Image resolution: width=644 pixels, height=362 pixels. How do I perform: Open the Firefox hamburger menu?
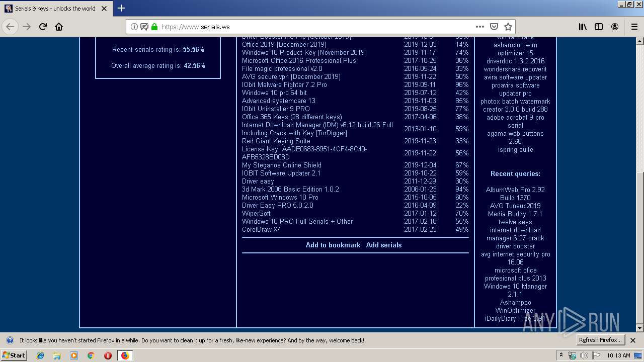point(634,27)
